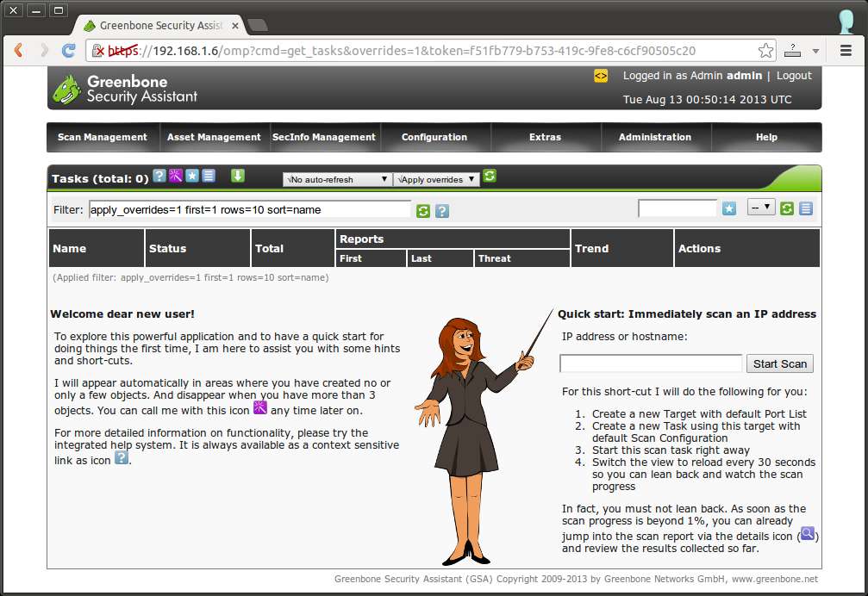The image size is (868, 596).
Task: Click the yellow angle-brackets icon in header
Action: pyautogui.click(x=601, y=76)
